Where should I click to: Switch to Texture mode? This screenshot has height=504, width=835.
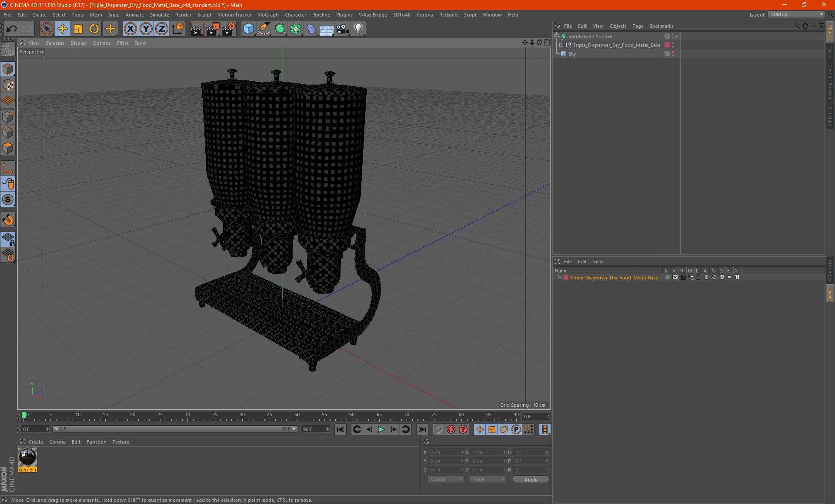[8, 85]
